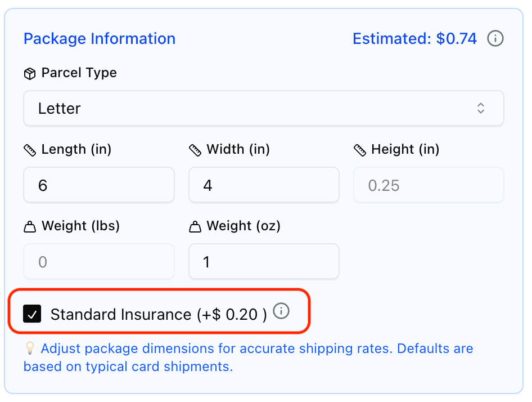Click the weight icon beside Weight (oz)

pos(195,226)
